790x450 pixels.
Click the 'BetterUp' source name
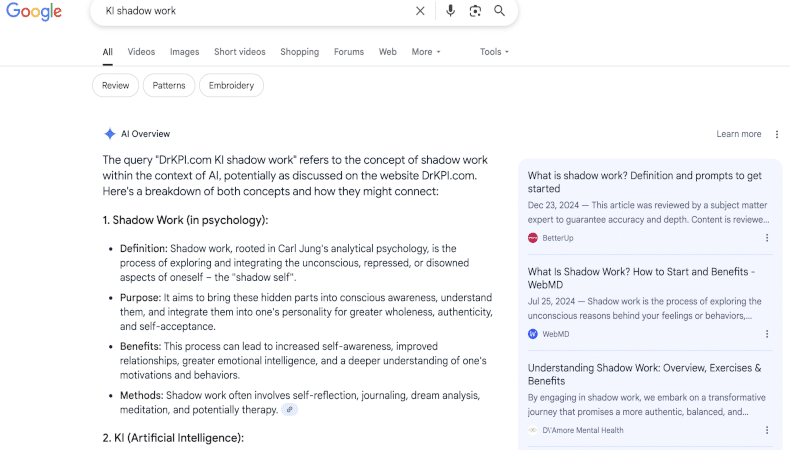tap(558, 238)
